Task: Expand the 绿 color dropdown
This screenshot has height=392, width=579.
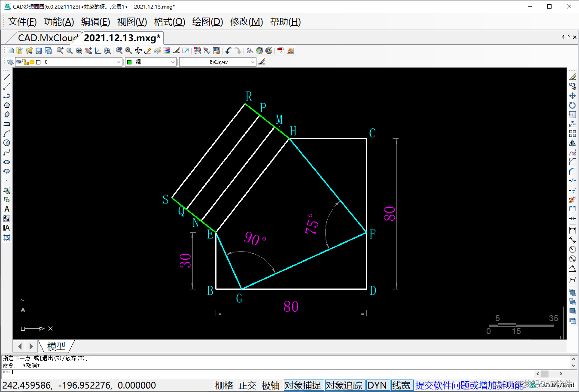Action: pos(172,62)
